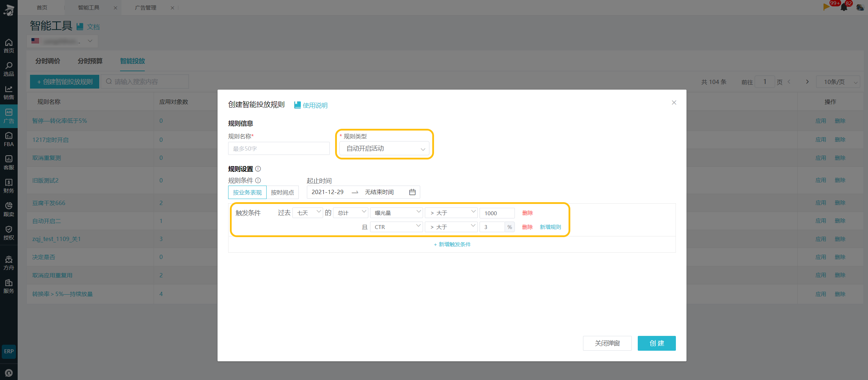Screen dimensions: 868x380
Task: Switch to the 智能工具 top tab
Action: click(89, 8)
